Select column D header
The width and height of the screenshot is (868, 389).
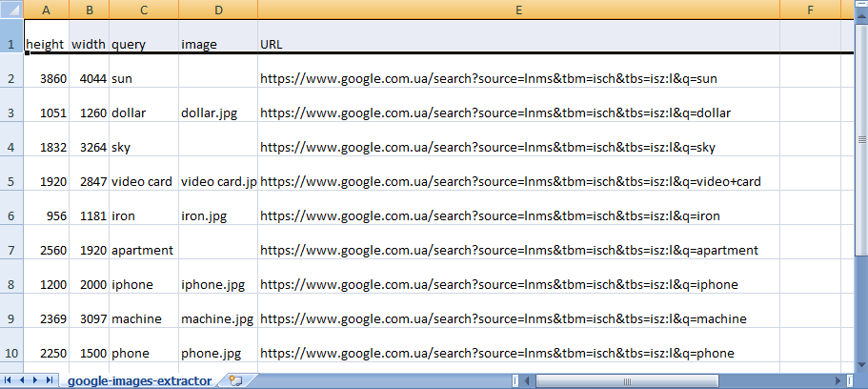point(218,10)
